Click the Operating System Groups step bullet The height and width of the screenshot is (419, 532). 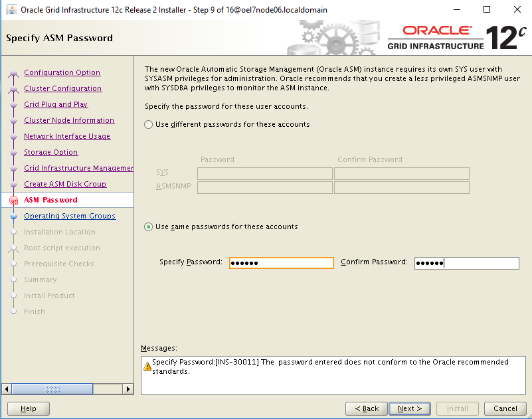coord(13,216)
